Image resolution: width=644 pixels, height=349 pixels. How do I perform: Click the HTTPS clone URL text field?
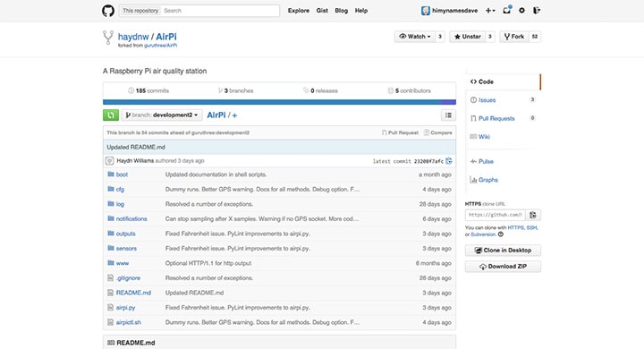[x=496, y=215]
